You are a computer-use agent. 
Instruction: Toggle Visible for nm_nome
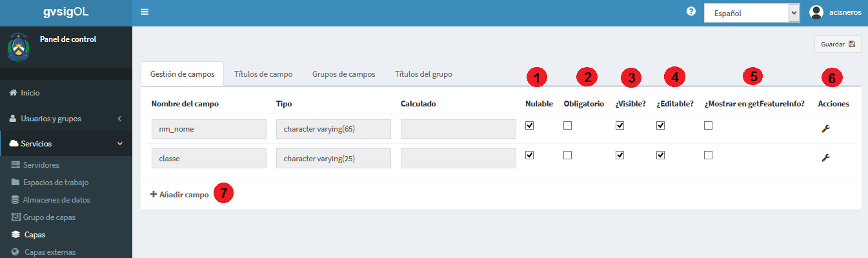(x=620, y=126)
